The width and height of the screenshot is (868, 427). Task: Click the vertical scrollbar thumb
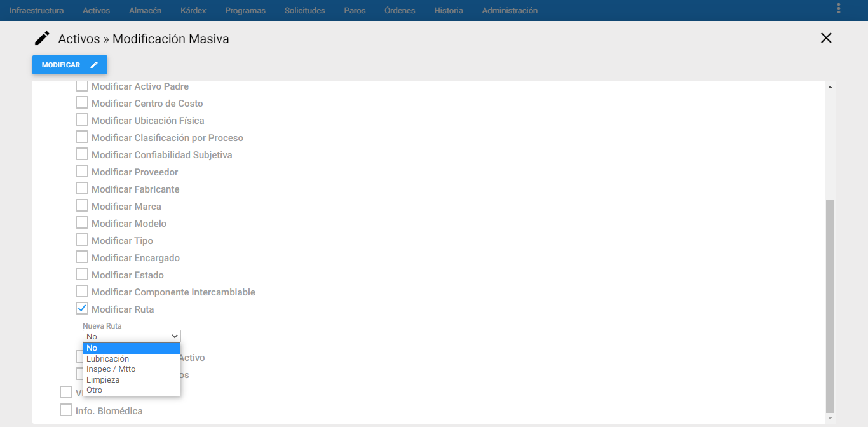point(830,306)
